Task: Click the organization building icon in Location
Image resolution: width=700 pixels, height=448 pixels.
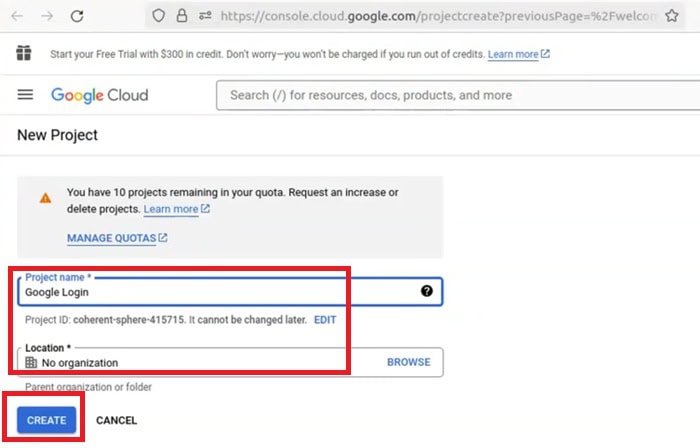Action: coord(31,362)
